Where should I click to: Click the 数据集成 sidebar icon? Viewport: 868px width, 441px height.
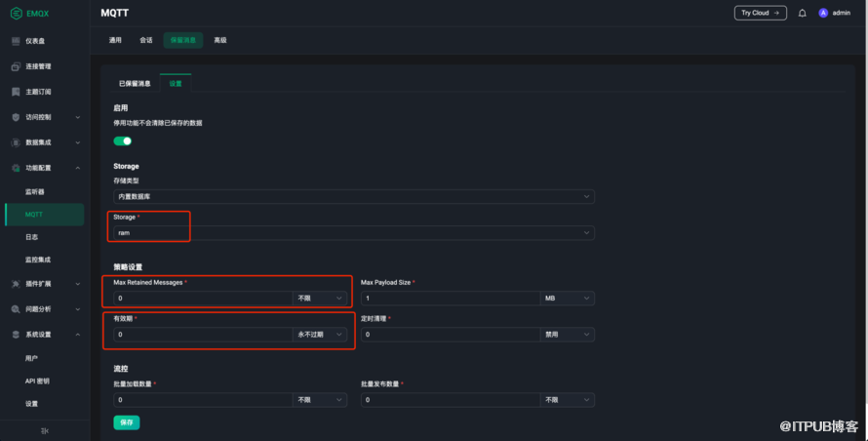(x=16, y=143)
